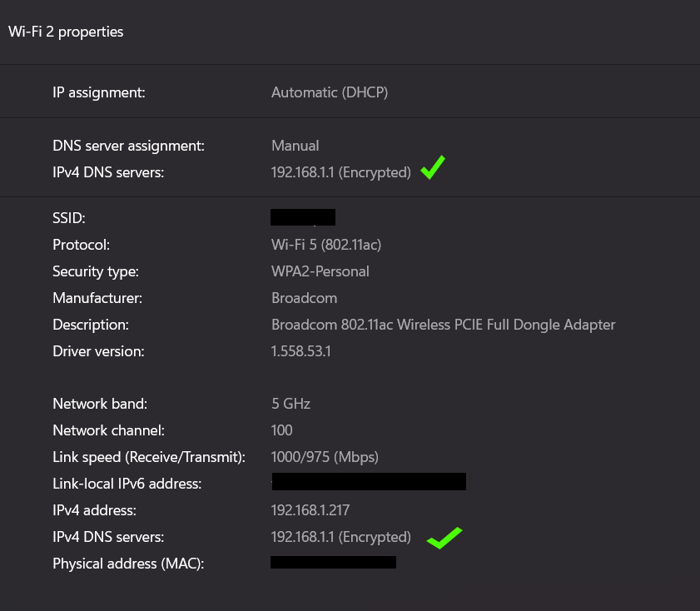This screenshot has height=611, width=700.
Task: Click the Broadcom 802.11ac Wireless adapter description
Action: pyautogui.click(x=443, y=324)
